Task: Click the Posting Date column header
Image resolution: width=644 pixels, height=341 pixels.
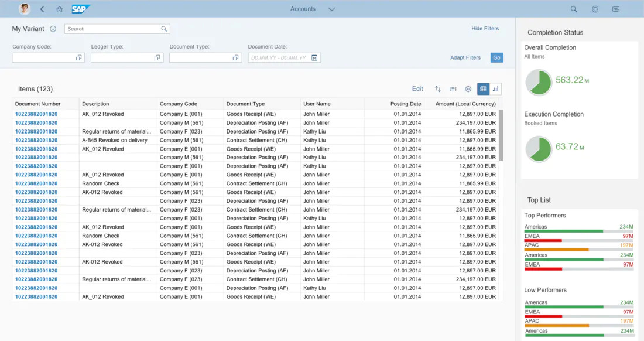Action: point(405,104)
